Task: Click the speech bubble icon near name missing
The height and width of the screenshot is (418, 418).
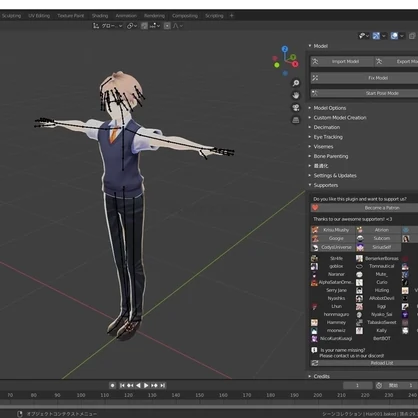Action: coord(314,350)
